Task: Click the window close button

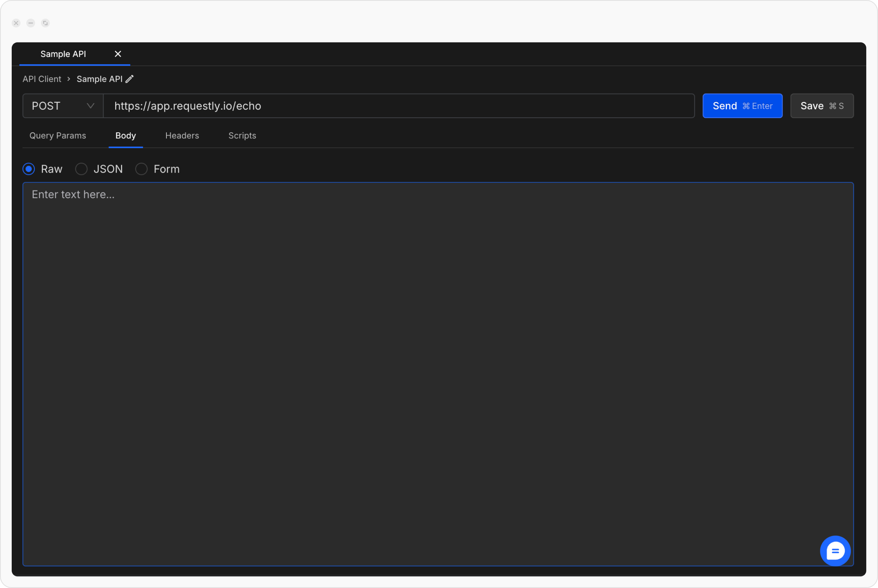Action: (16, 23)
